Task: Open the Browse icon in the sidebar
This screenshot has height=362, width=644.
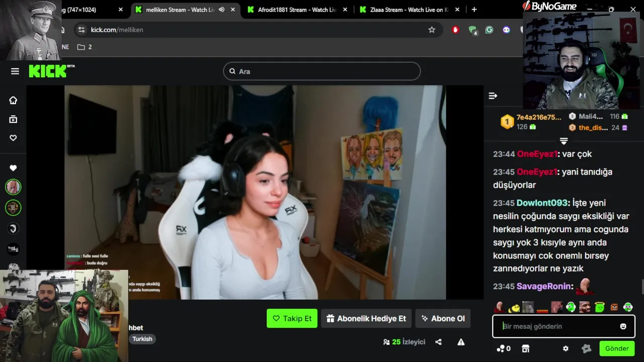Action: point(13,119)
